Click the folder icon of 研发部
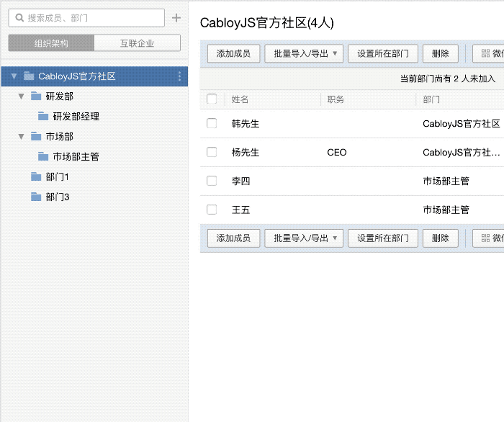The height and width of the screenshot is (422, 504). [x=36, y=96]
